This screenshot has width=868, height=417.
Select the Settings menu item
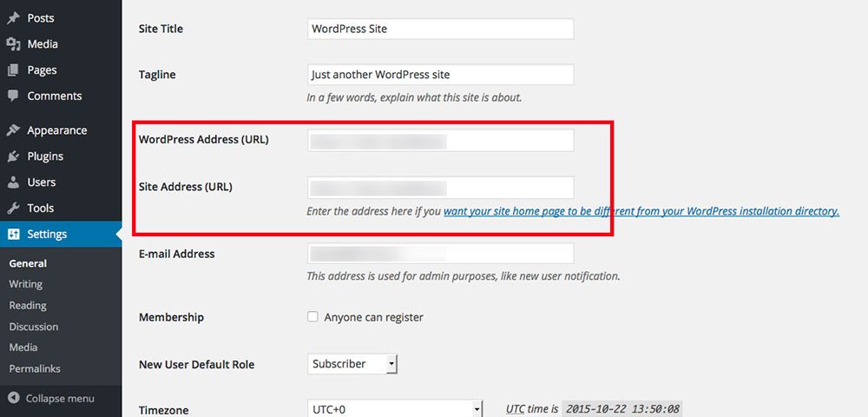(x=61, y=235)
